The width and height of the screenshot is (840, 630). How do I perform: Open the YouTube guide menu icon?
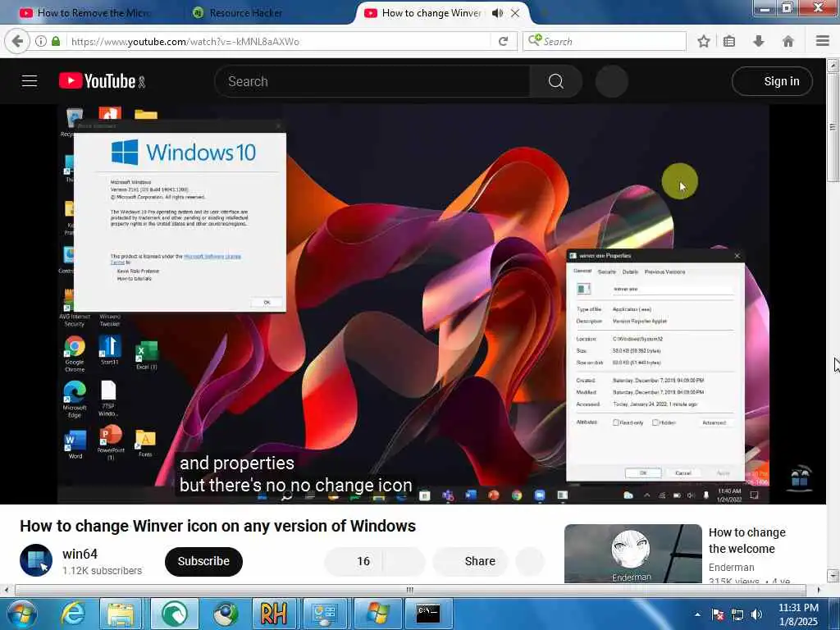(x=30, y=81)
